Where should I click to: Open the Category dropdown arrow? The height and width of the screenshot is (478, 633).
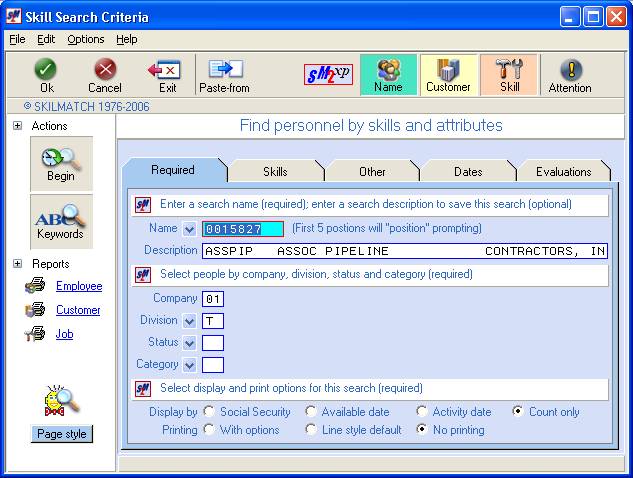pyautogui.click(x=189, y=365)
